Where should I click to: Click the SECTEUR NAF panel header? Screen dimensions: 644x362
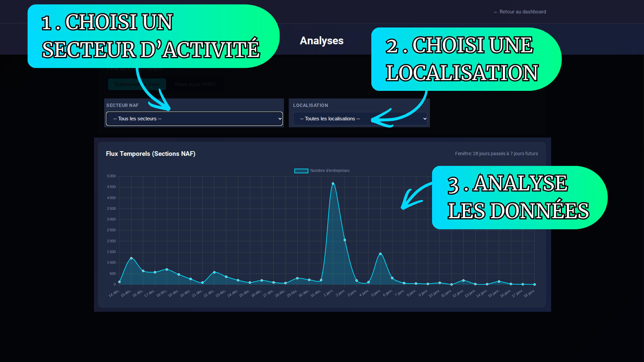122,105
